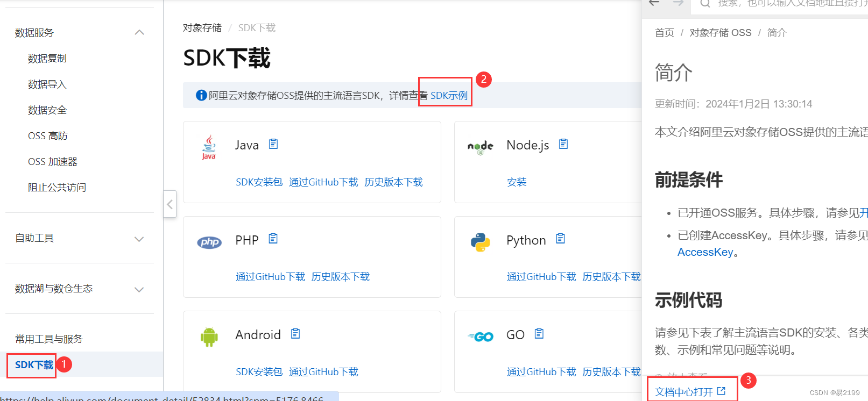This screenshot has width=868, height=401.
Task: Collapse the 数据服务 section chevron
Action: [139, 32]
